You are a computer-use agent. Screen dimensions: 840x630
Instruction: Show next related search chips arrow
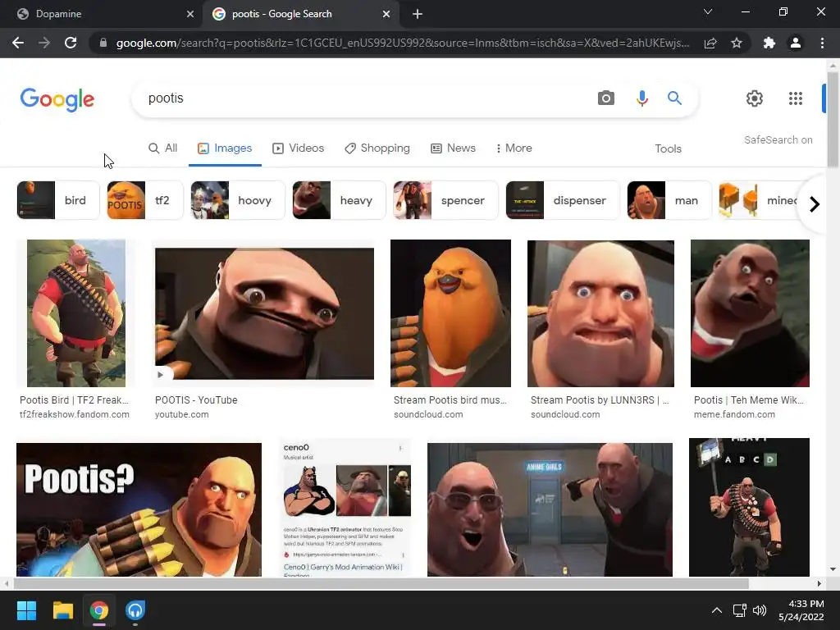pos(815,204)
